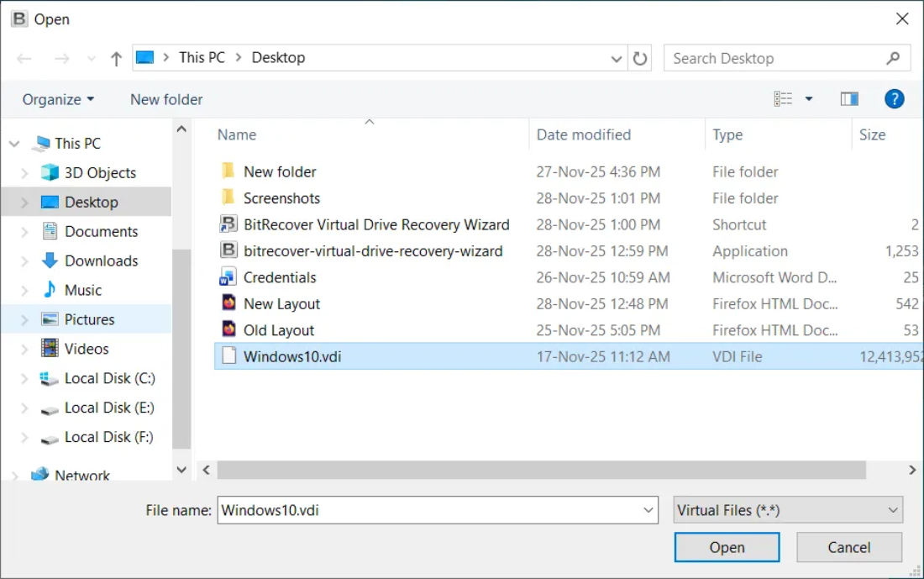924x579 pixels.
Task: Open the Organize menu
Action: (55, 98)
